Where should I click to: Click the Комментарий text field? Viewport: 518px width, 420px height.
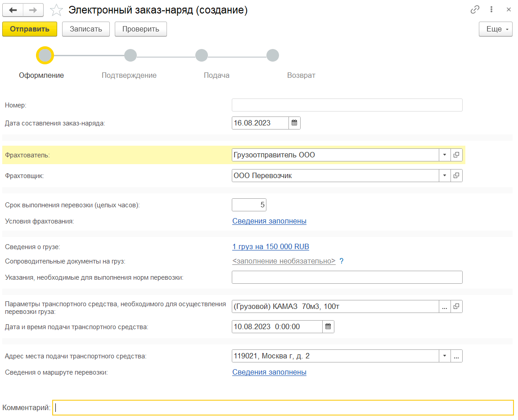point(283,408)
